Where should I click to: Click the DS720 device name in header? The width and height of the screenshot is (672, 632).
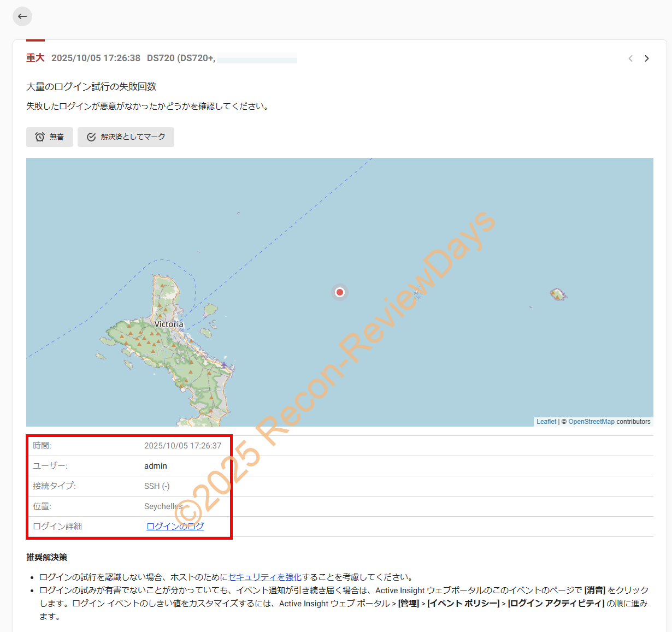(161, 58)
